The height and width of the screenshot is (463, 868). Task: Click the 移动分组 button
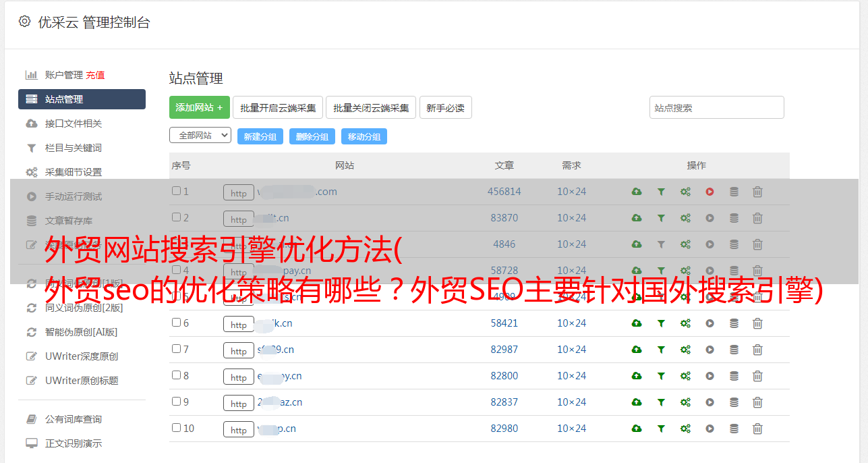(x=364, y=136)
